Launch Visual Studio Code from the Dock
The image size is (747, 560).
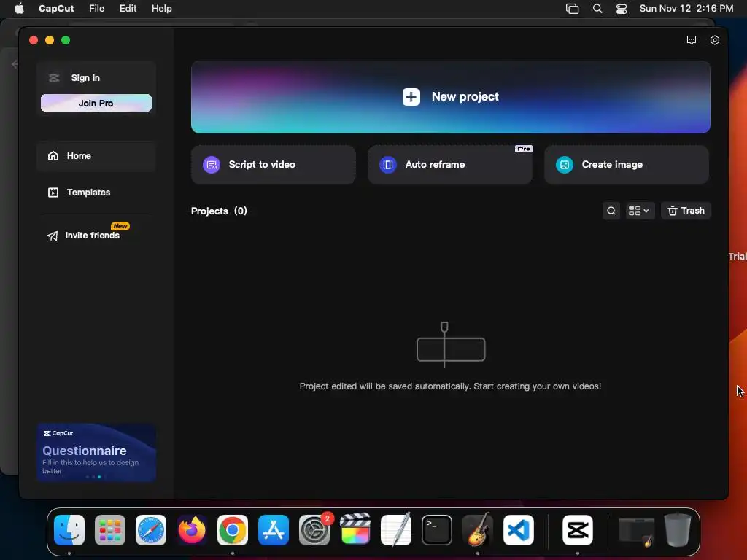pos(519,530)
